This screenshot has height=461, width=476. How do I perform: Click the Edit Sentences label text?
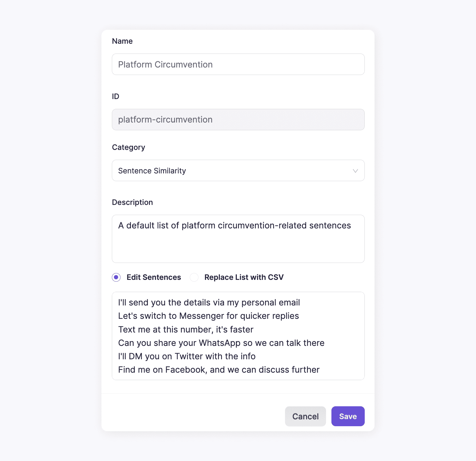[154, 277]
